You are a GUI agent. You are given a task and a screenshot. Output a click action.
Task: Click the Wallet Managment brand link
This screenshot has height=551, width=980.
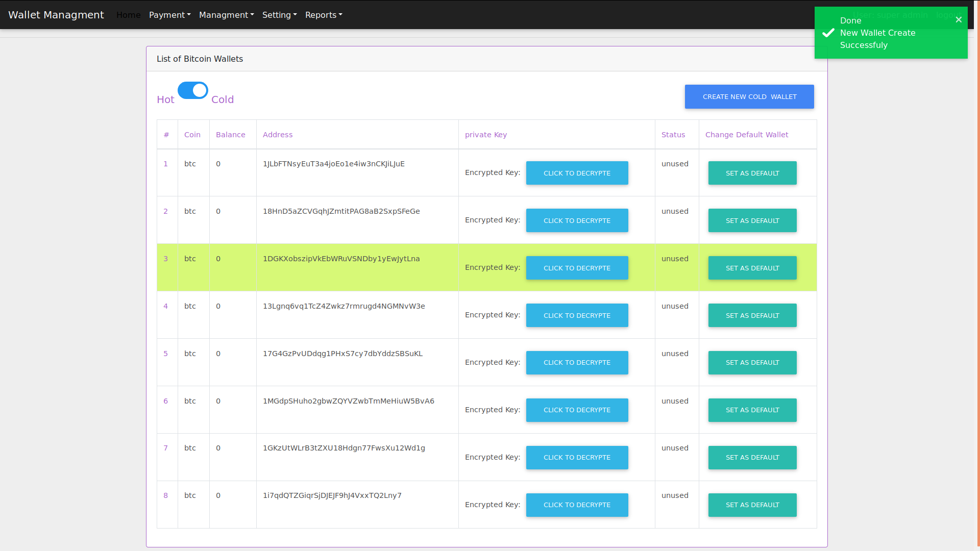point(56,15)
